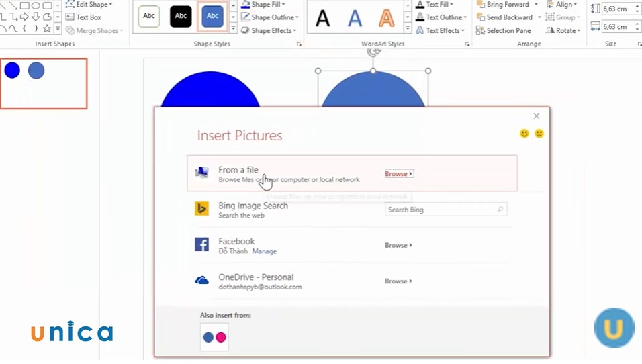The width and height of the screenshot is (642, 364).
Task: Expand the Shape Outline dropdown
Action: pyautogui.click(x=274, y=17)
